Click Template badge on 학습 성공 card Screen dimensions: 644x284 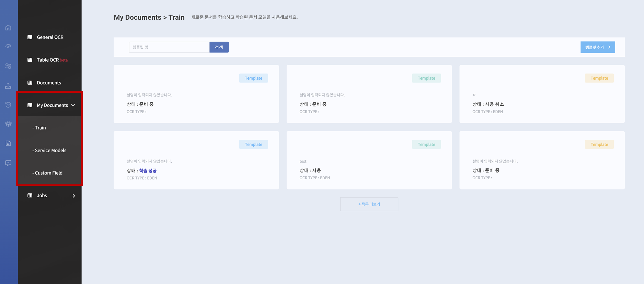pos(253,144)
